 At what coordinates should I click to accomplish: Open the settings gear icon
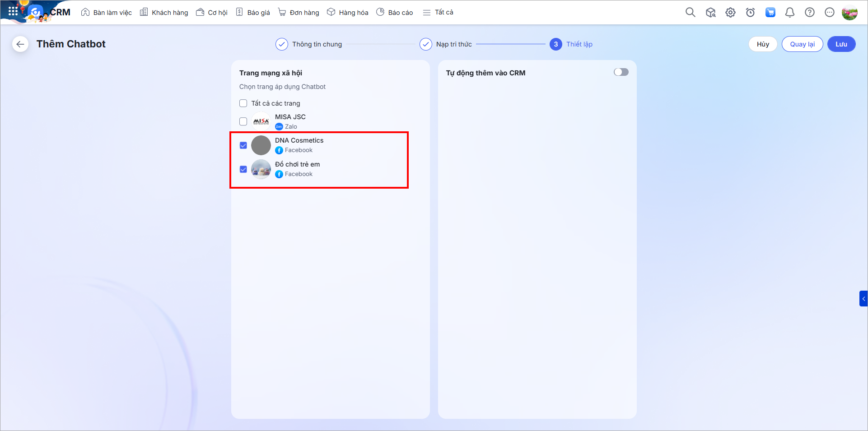point(730,13)
